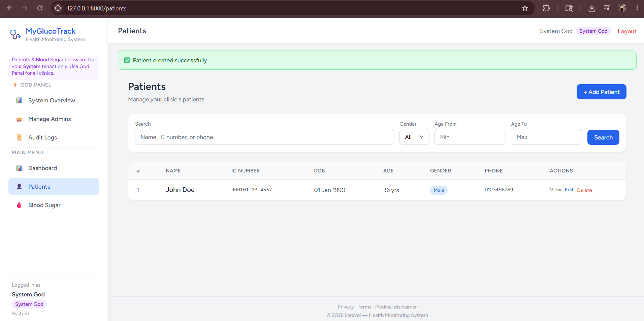
Task: Open the Privacy footer link
Action: [x=346, y=307]
